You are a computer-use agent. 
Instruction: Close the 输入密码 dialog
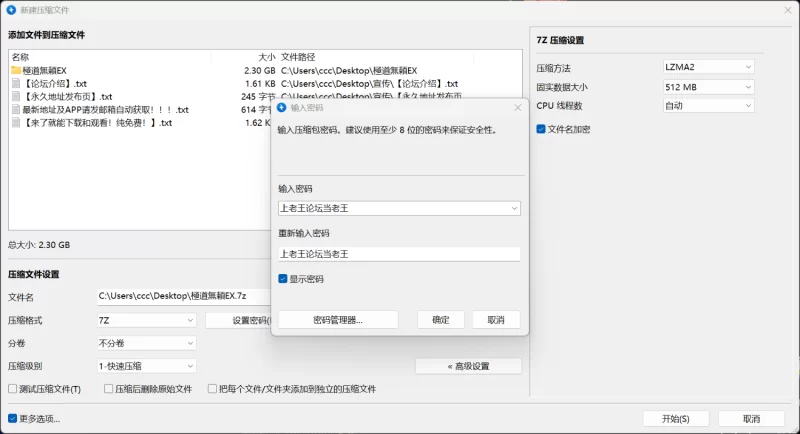[x=517, y=108]
